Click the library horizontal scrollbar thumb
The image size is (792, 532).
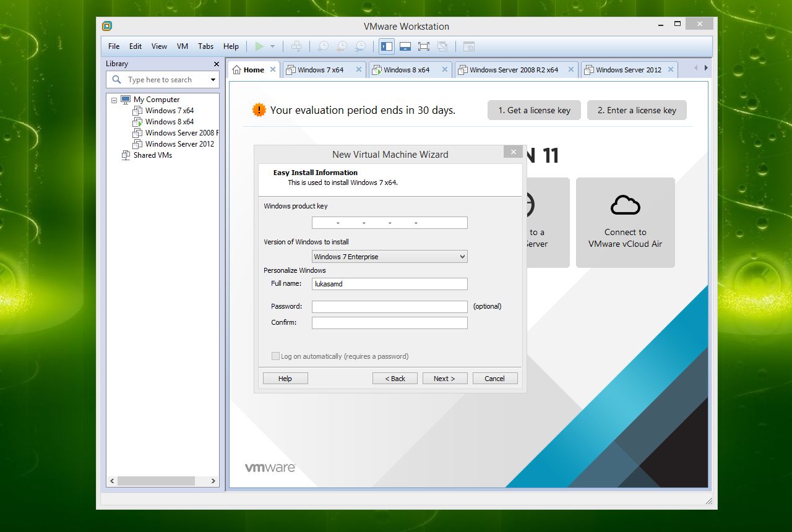pyautogui.click(x=157, y=481)
